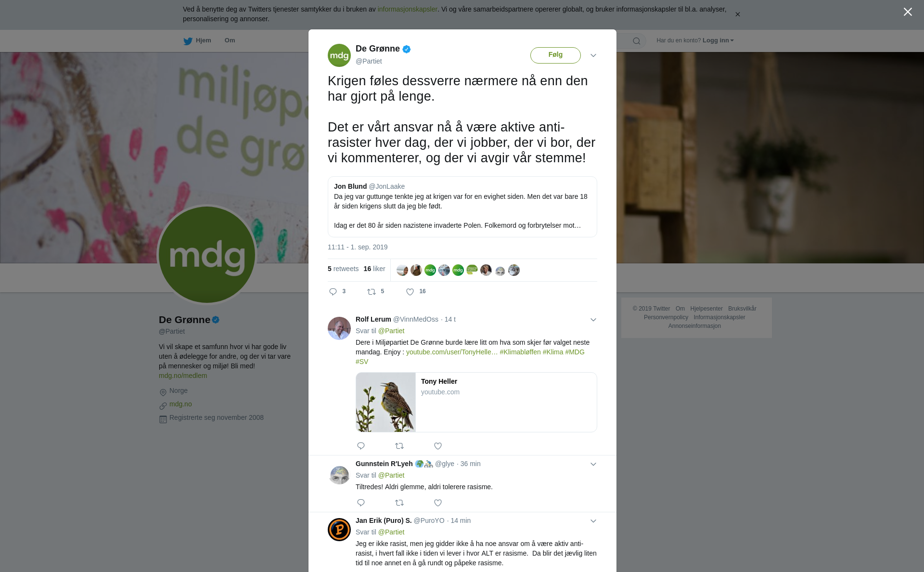Close the tweet overlay with the X

(x=908, y=12)
